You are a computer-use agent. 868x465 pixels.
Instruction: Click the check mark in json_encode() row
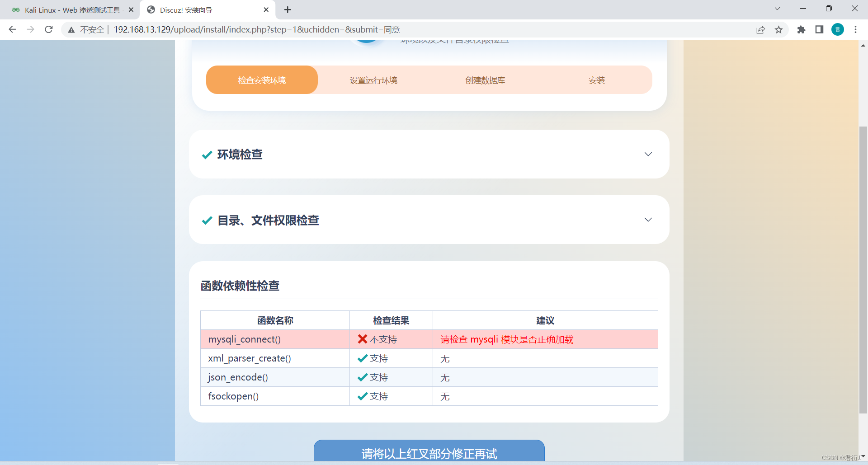point(362,377)
